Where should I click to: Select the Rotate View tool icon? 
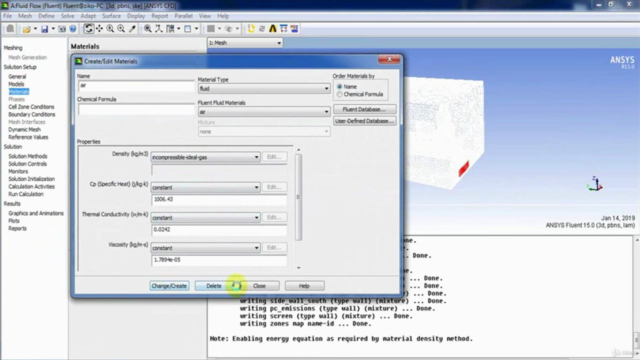[89, 29]
